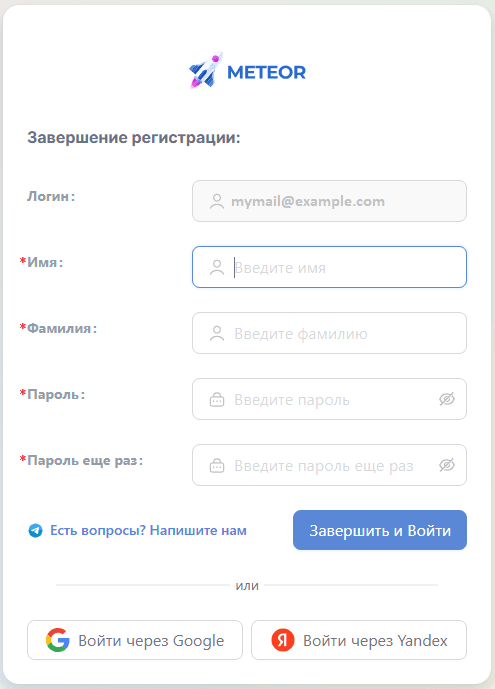This screenshot has height=689, width=495.
Task: Click the person icon in the name field
Action: [217, 267]
